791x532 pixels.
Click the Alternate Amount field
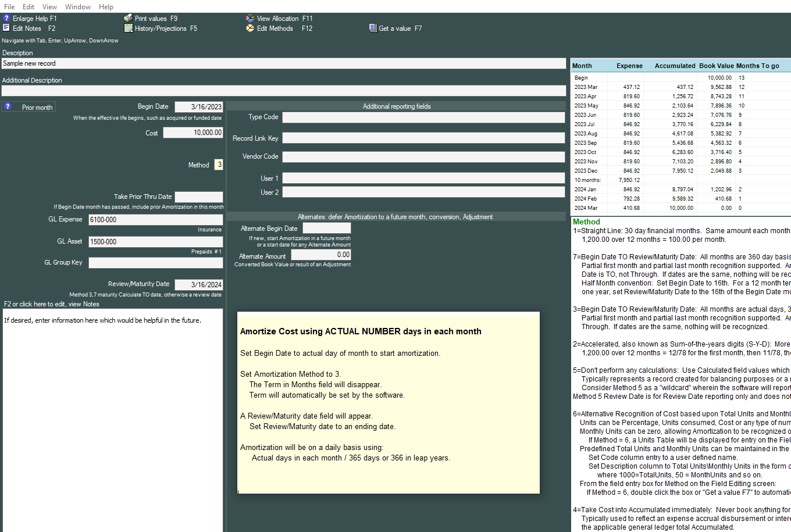pos(321,255)
